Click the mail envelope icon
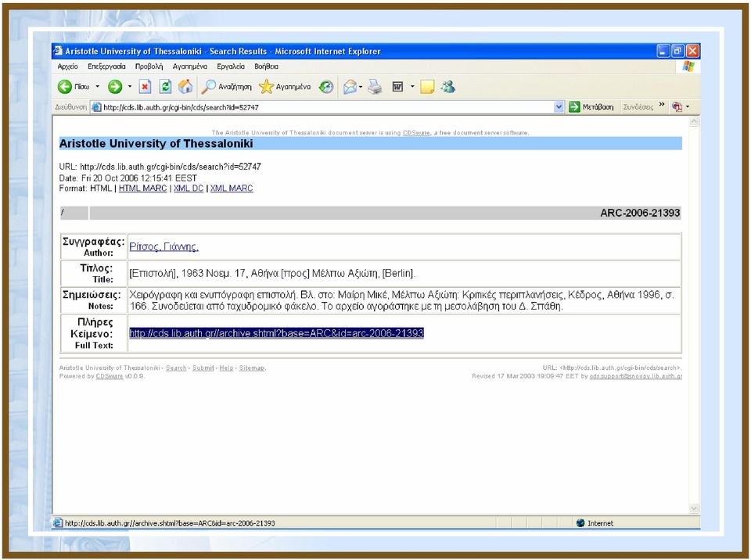The width and height of the screenshot is (751, 560). [x=350, y=87]
